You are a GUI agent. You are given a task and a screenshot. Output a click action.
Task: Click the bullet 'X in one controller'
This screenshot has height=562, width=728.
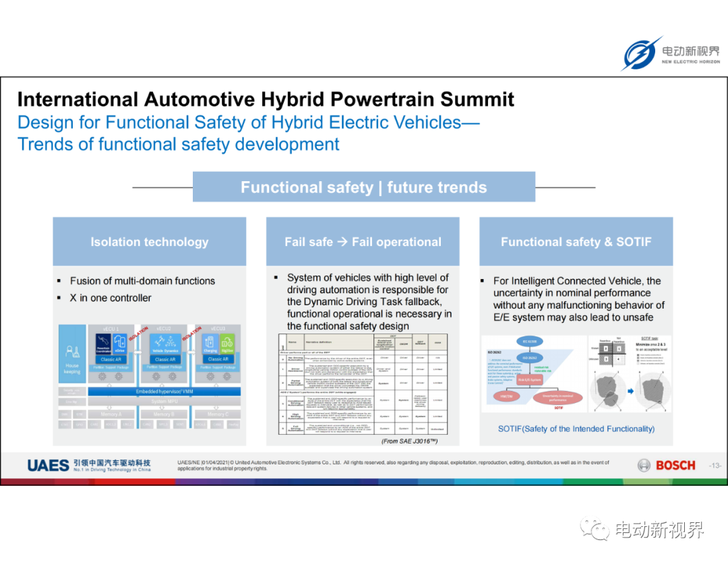coord(111,298)
